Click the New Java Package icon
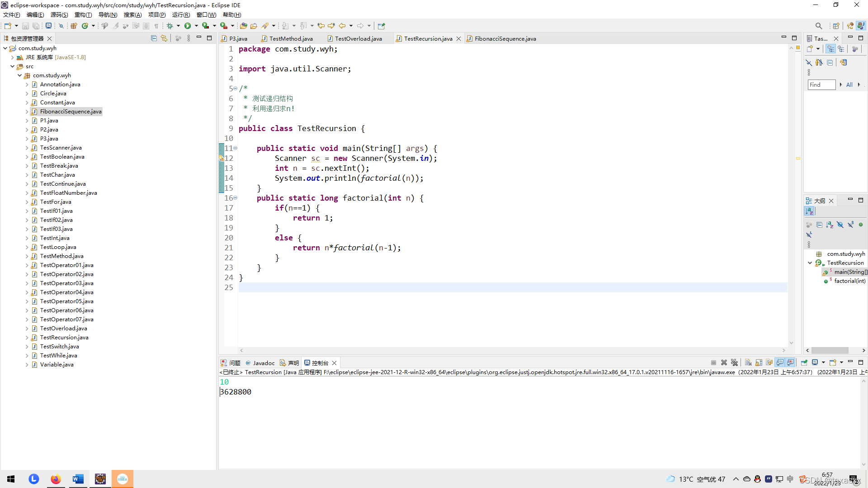 tap(74, 26)
